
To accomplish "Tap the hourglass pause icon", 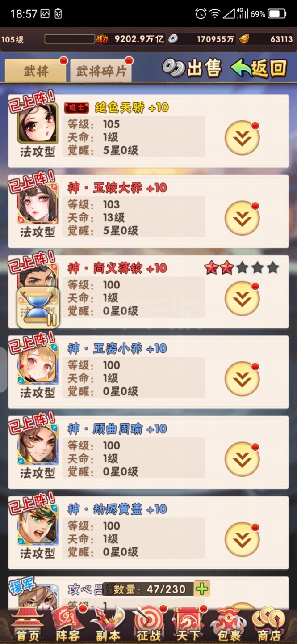I will click(38, 307).
